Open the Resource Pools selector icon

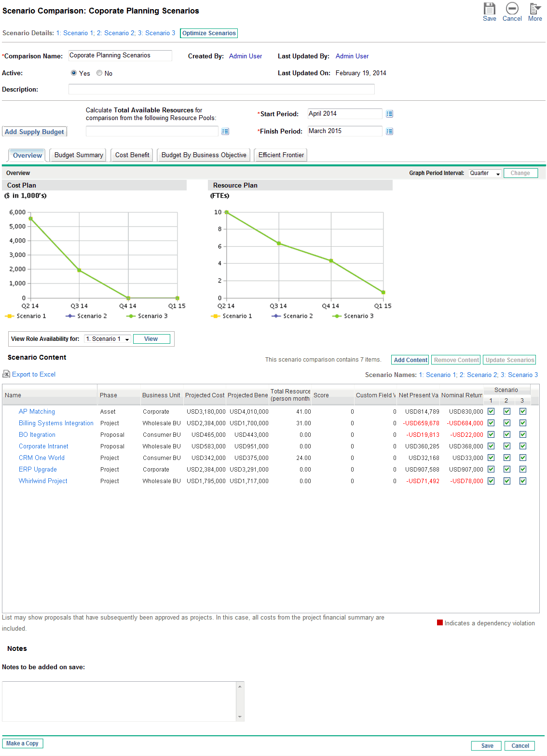(225, 132)
